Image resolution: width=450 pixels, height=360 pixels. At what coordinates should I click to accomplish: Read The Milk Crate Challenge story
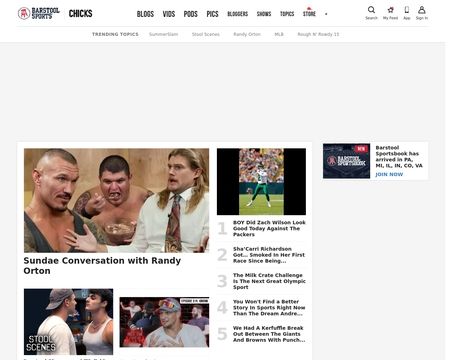coord(269,281)
